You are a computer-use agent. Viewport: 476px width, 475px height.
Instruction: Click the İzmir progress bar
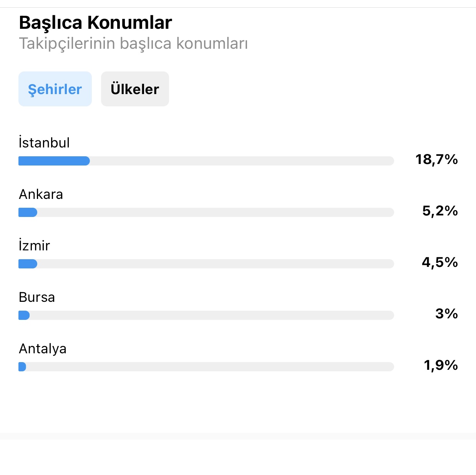click(206, 264)
